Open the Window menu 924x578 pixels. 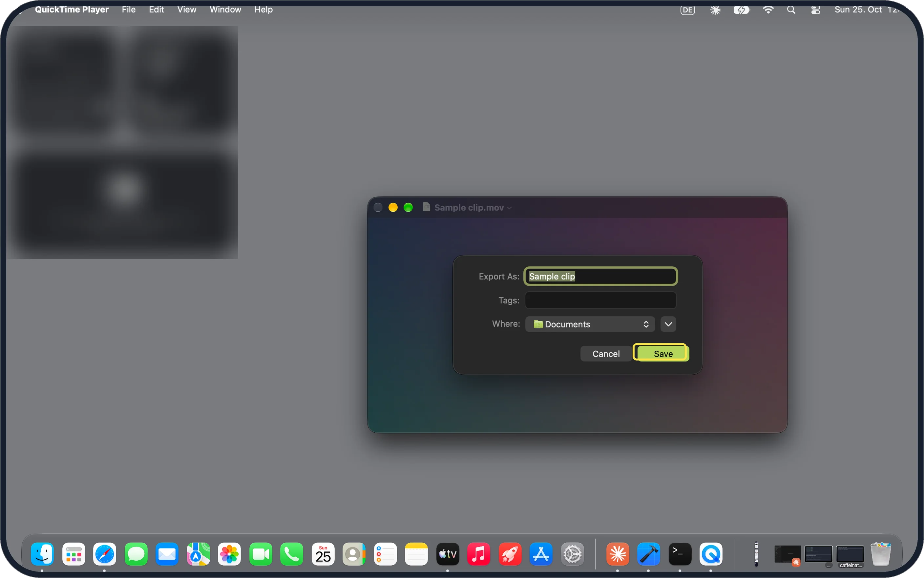tap(225, 10)
